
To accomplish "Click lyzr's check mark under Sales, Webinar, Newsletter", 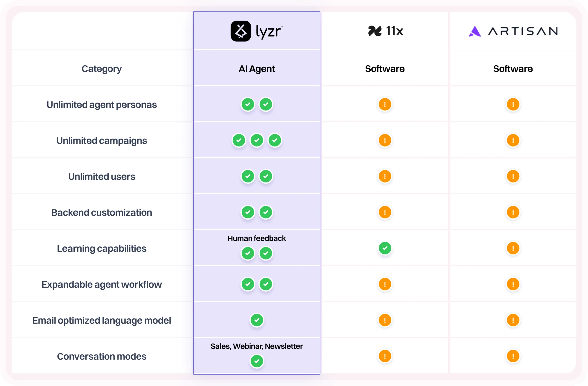I will coord(257,361).
